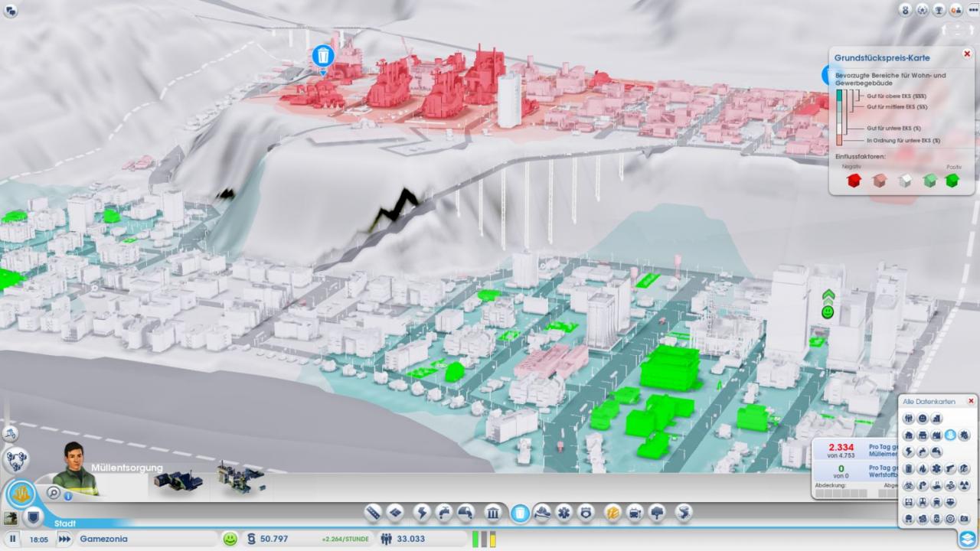The width and height of the screenshot is (980, 551).
Task: Close the Grundstückspreis-Karte legend panel
Action: [967, 54]
